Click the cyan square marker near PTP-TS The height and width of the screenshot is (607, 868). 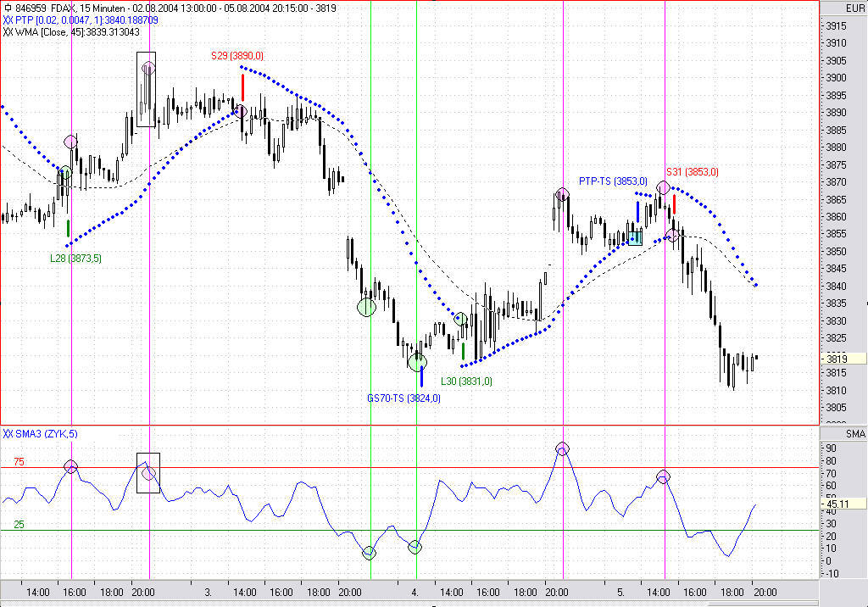click(636, 239)
